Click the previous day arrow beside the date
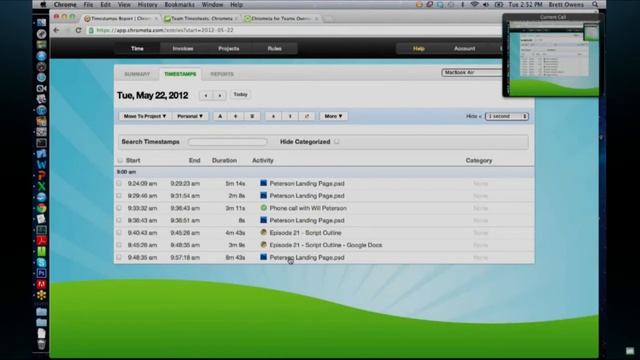Image resolution: width=640 pixels, height=360 pixels. (206, 95)
